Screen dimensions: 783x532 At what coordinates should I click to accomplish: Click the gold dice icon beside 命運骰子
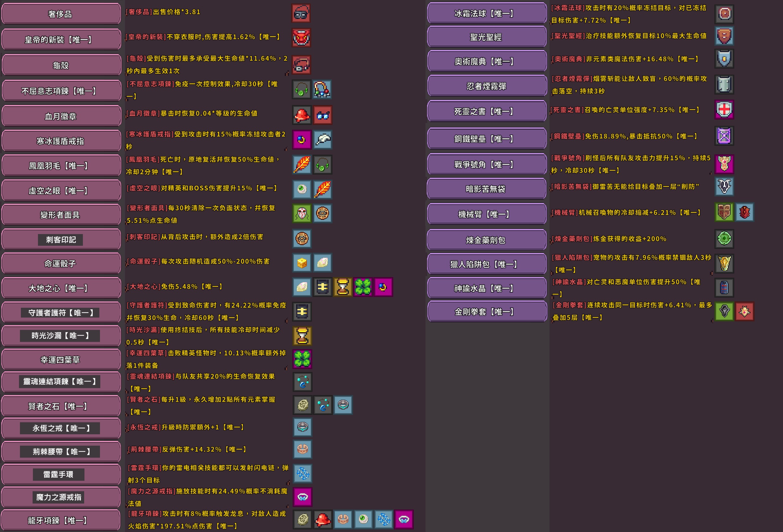pos(301,263)
